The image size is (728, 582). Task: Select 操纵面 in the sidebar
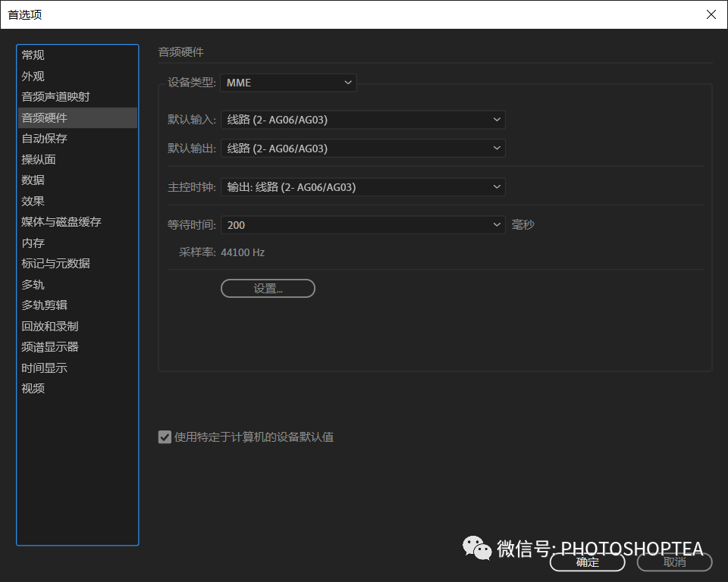(x=39, y=159)
